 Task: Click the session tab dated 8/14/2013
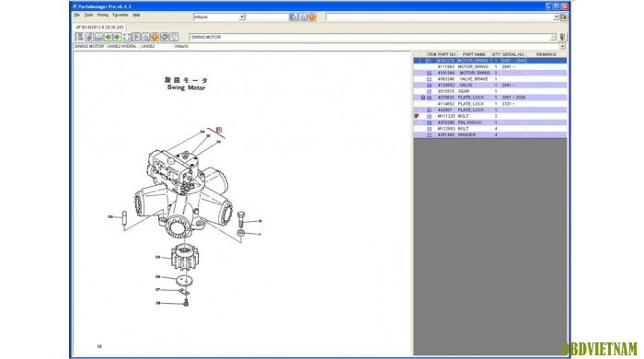(x=99, y=27)
